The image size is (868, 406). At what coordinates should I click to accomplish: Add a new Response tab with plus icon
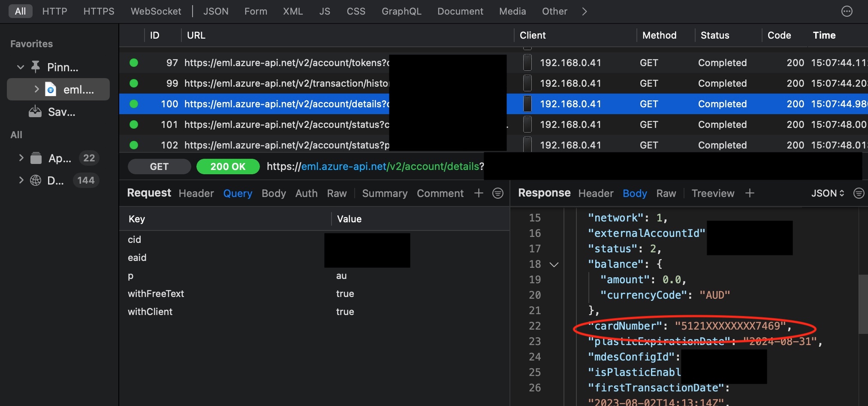750,193
